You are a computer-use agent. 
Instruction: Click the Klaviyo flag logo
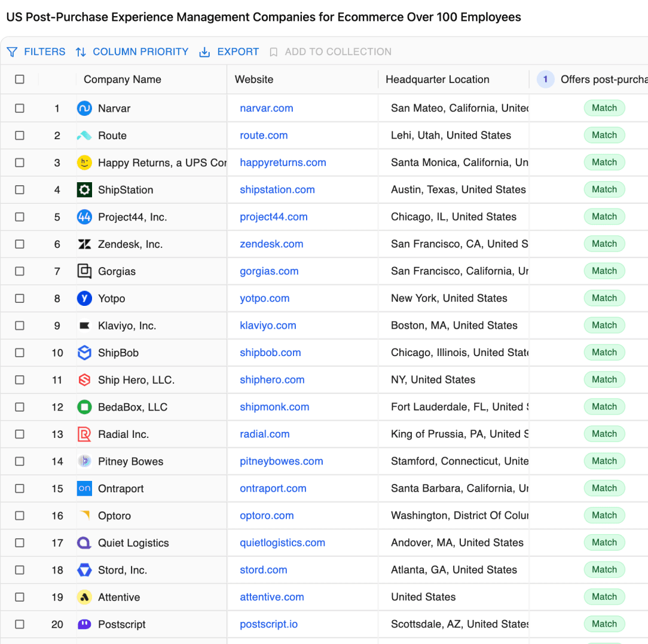84,326
